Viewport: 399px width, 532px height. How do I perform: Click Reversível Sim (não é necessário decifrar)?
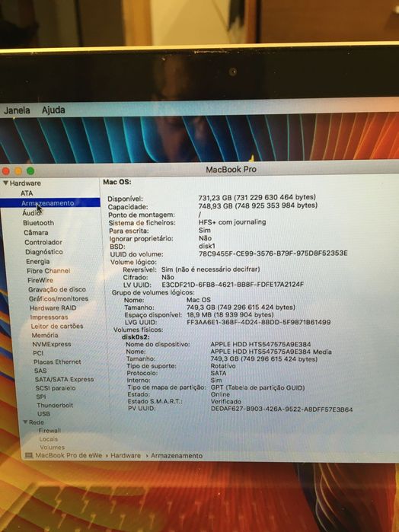(211, 269)
